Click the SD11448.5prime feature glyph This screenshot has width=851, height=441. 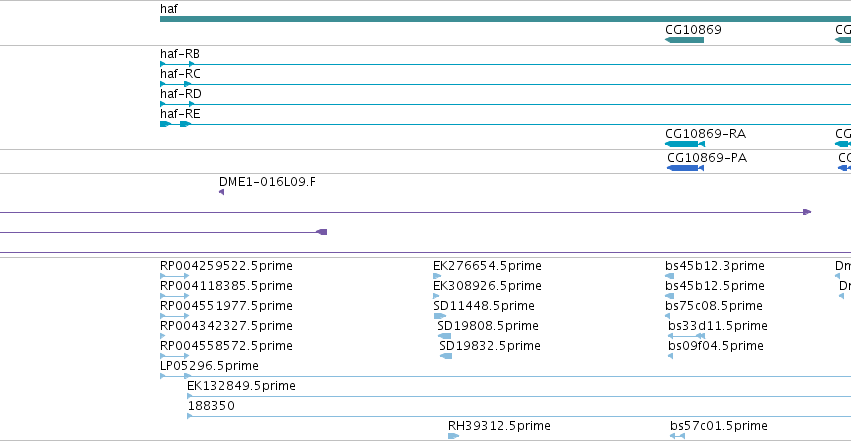coord(440,316)
